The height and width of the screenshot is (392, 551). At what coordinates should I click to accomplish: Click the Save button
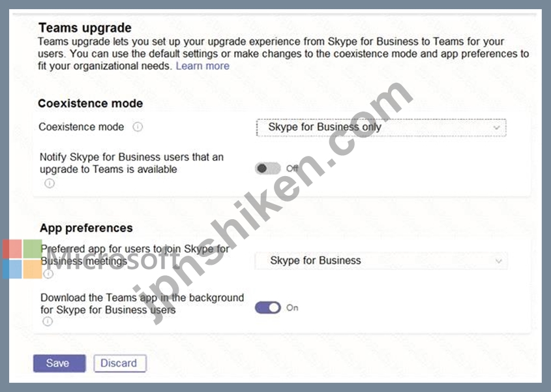point(59,363)
